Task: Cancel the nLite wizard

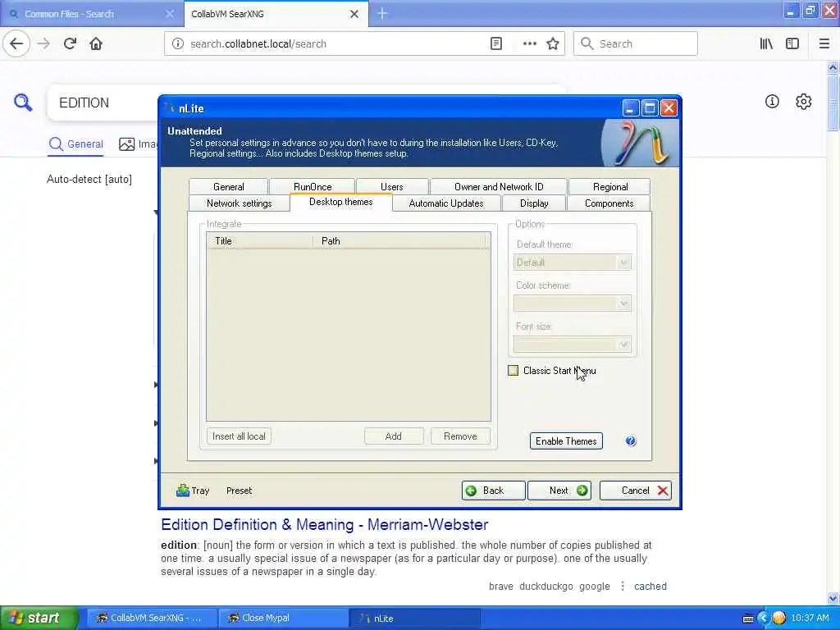Action: point(636,491)
